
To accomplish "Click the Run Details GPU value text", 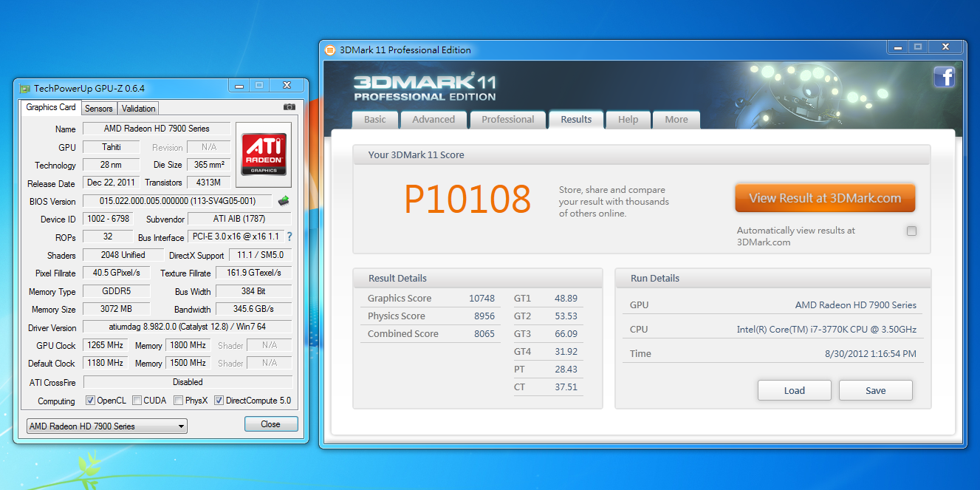I will pos(856,305).
